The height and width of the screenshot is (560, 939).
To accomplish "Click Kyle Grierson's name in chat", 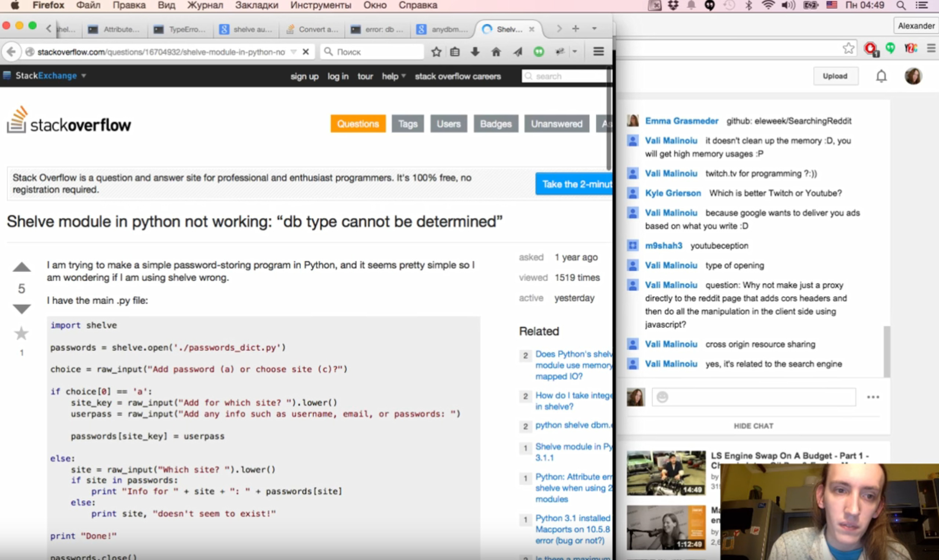I will [x=673, y=193].
